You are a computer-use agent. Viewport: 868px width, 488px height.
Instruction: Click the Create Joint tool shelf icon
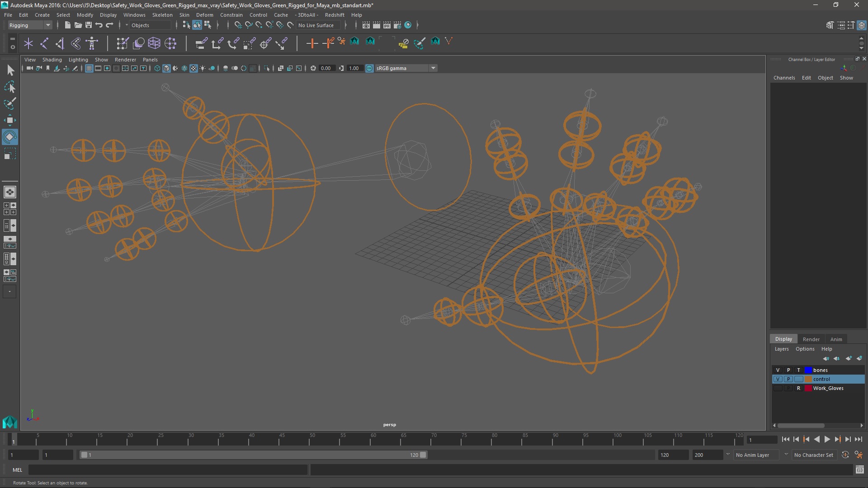coord(44,43)
